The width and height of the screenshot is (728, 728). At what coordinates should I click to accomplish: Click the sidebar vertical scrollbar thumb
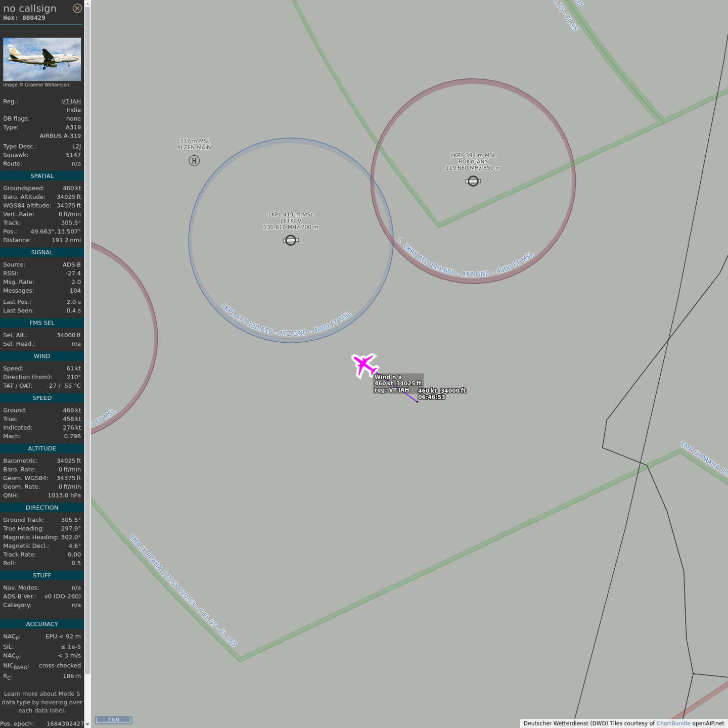click(x=87, y=339)
